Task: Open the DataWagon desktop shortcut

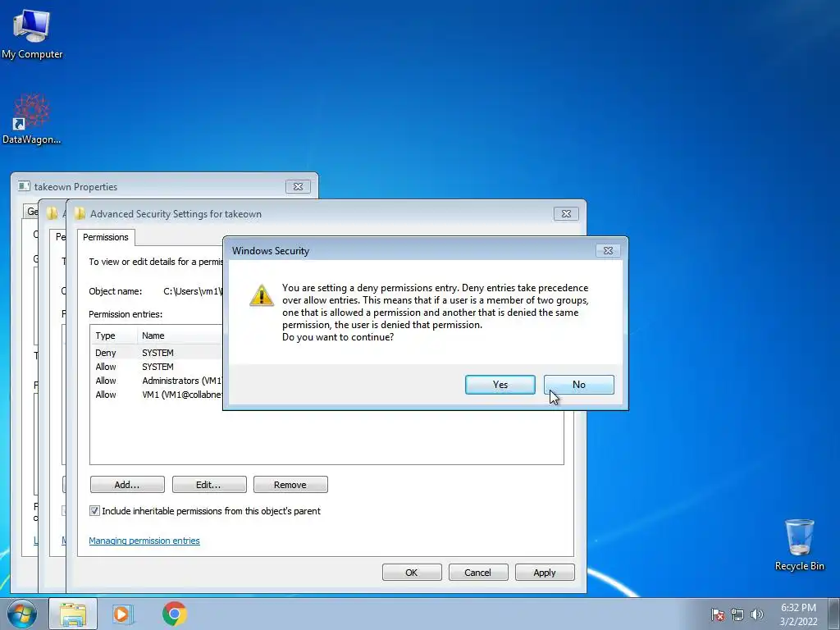Action: (32, 120)
